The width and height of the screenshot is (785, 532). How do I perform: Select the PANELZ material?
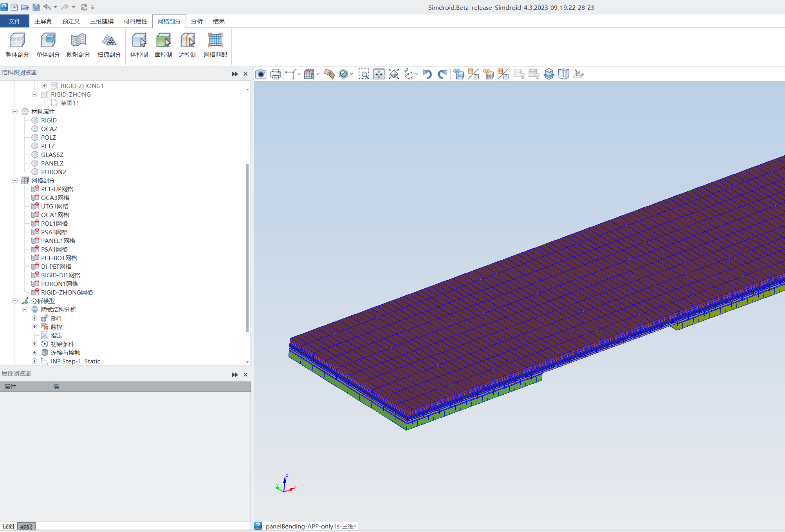(52, 163)
